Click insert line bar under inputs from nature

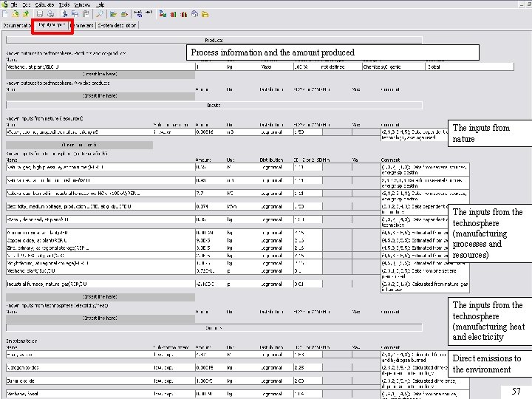pyautogui.click(x=79, y=145)
